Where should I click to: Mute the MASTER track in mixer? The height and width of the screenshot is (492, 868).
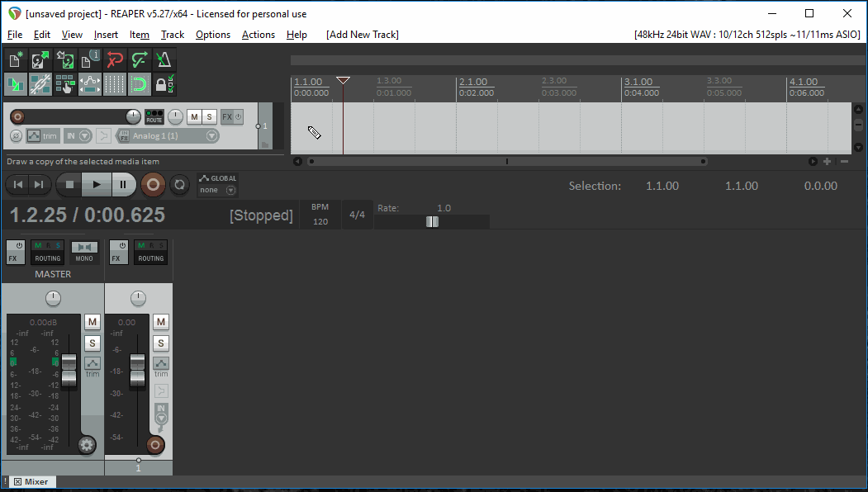pyautogui.click(x=92, y=322)
